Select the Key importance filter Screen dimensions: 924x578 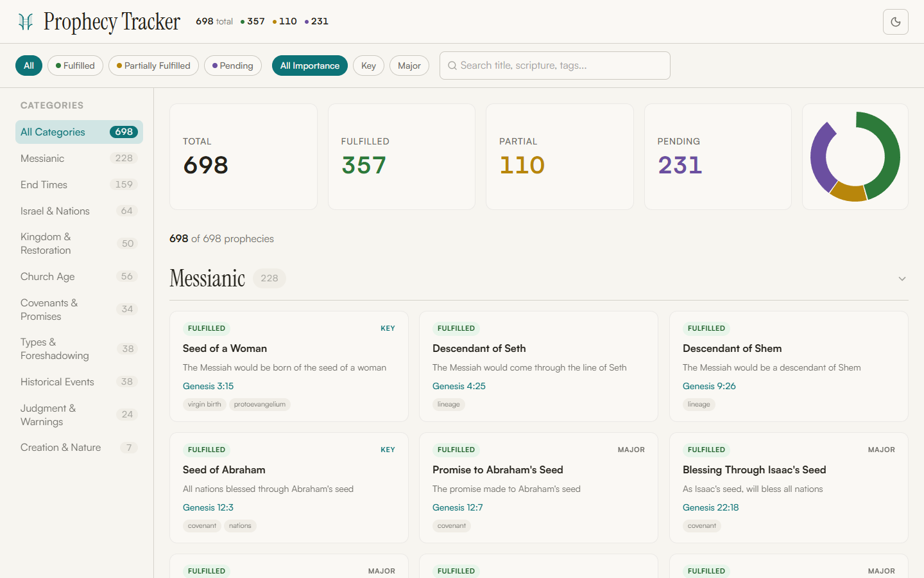pyautogui.click(x=368, y=66)
